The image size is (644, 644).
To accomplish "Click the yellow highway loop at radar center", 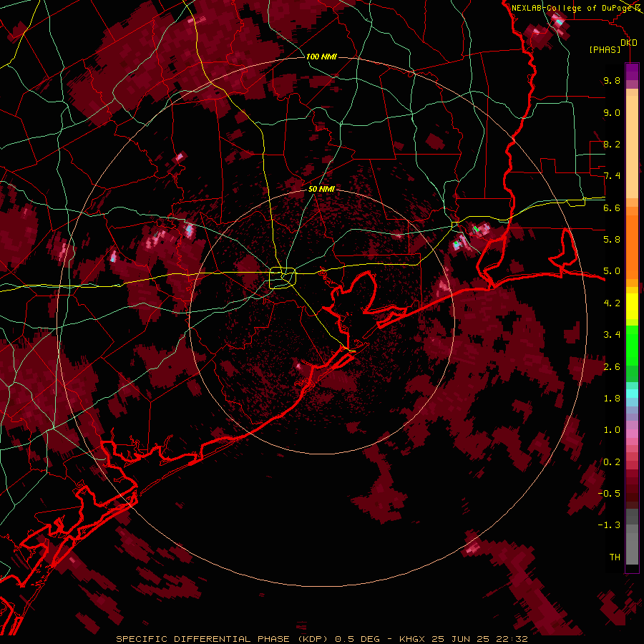I will (x=283, y=278).
